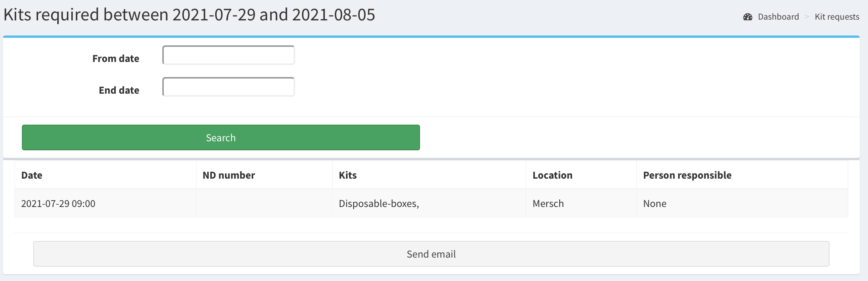Focus the From date input field
The image size is (868, 281).
pos(228,56)
